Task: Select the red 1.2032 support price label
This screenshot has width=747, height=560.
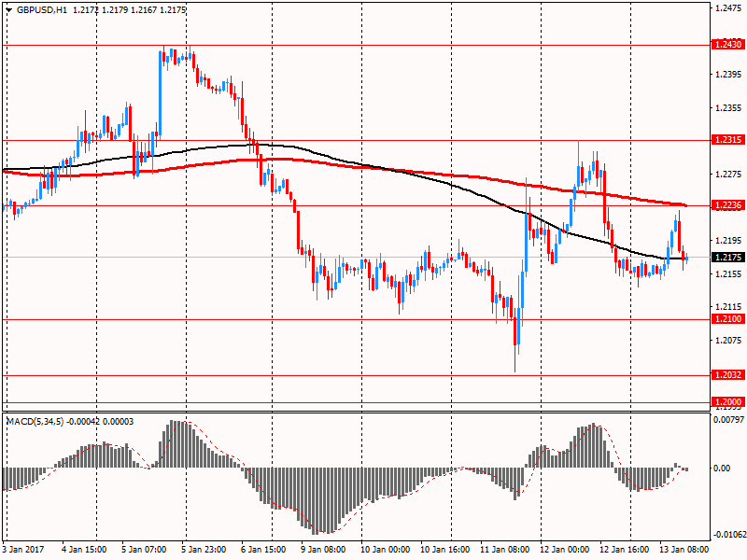Action: click(727, 375)
